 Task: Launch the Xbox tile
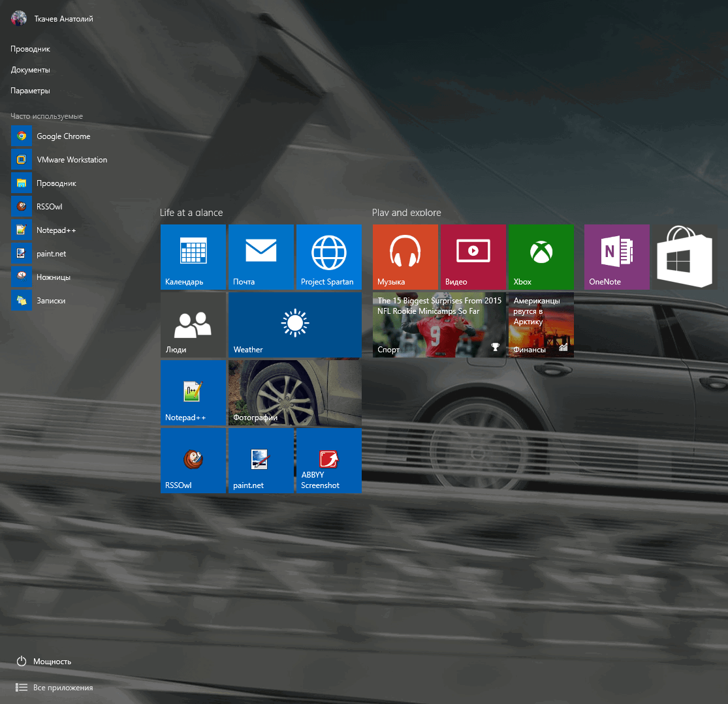tap(541, 256)
